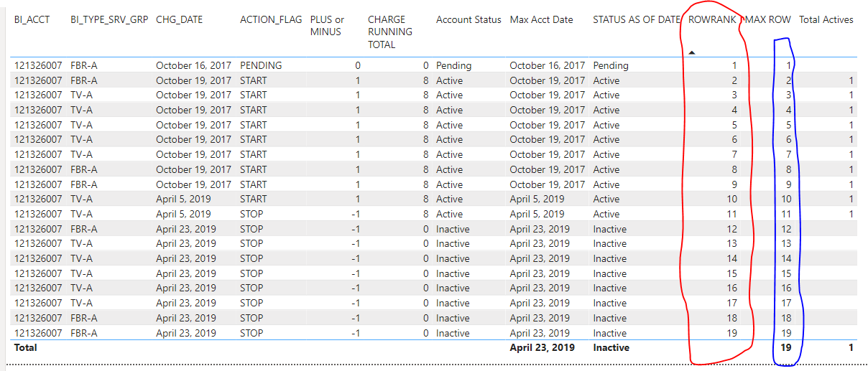Click ROWRANK cell with value 2
This screenshot has width=868, height=371.
tap(734, 80)
